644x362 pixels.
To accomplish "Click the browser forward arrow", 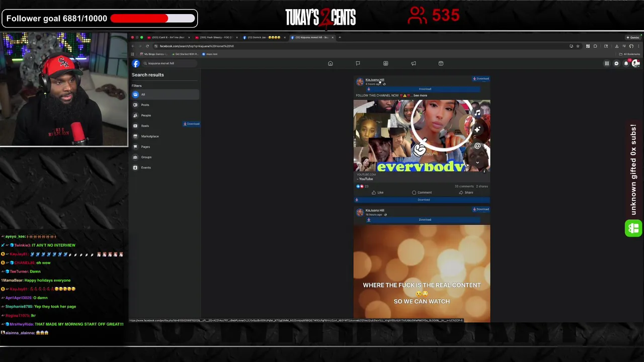I will point(140,46).
